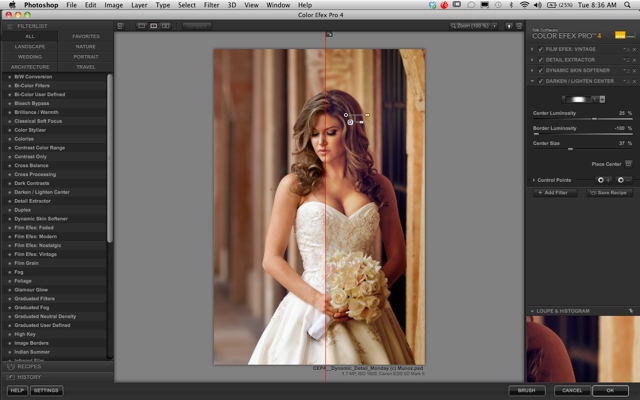Switch to split preview view mode
The width and height of the screenshot is (640, 400).
(153, 26)
